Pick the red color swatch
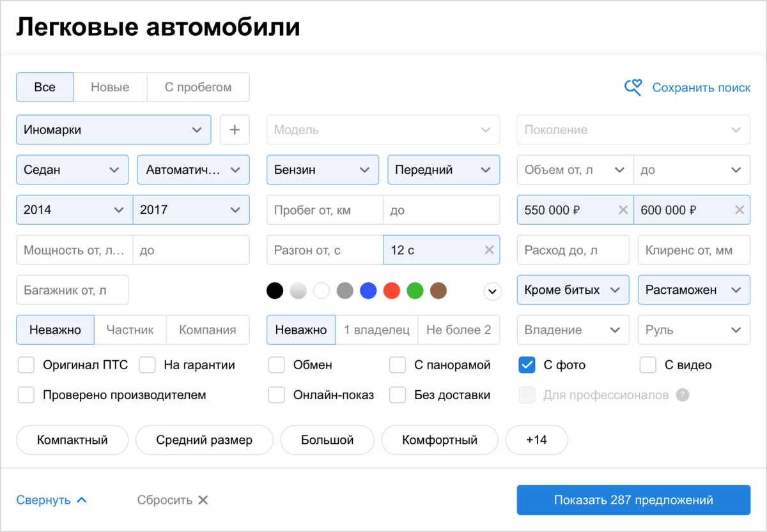 392,291
